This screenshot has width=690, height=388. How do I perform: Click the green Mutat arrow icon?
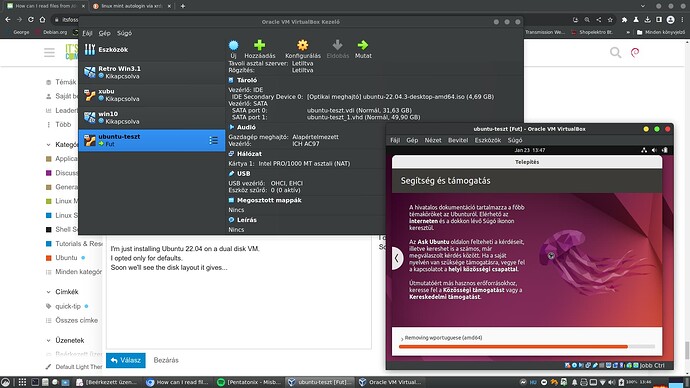click(x=363, y=45)
